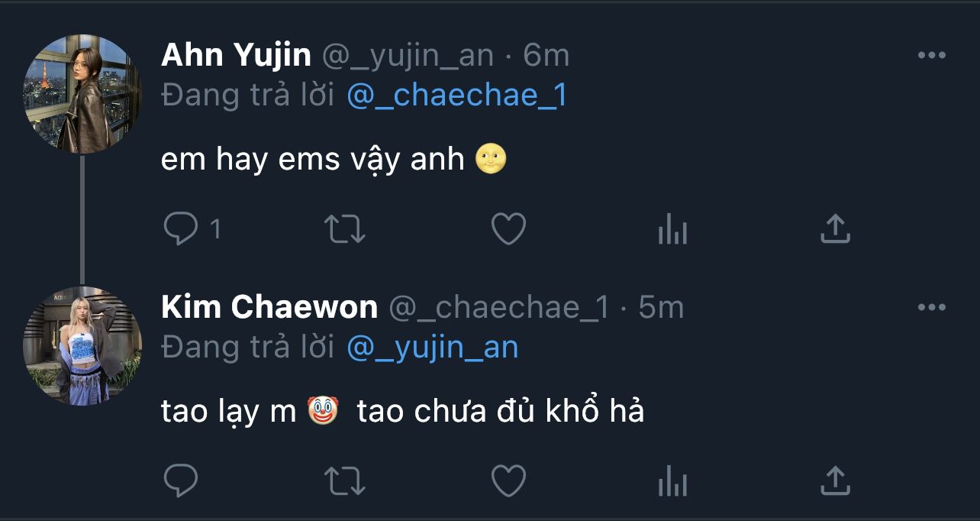Retweet Ahn Yujin's tweet

345,229
